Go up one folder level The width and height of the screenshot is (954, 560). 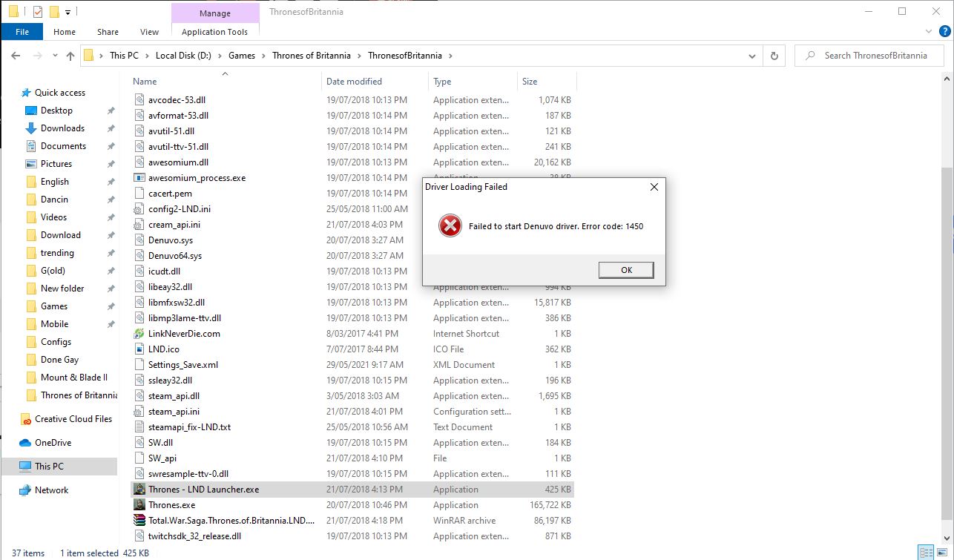click(x=70, y=56)
